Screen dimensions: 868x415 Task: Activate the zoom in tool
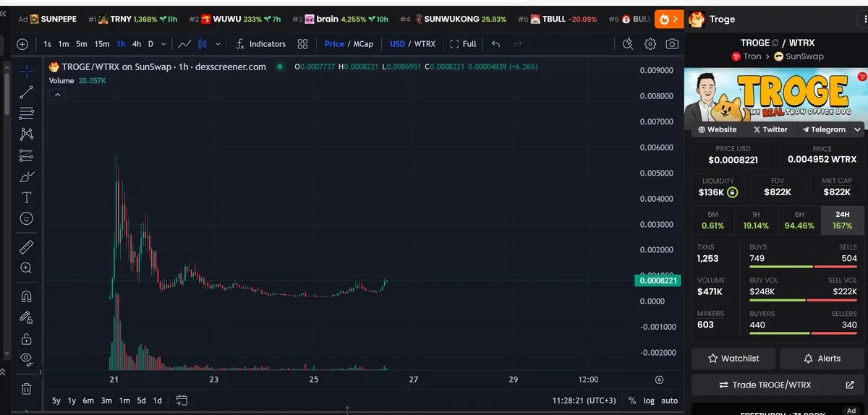(27, 268)
